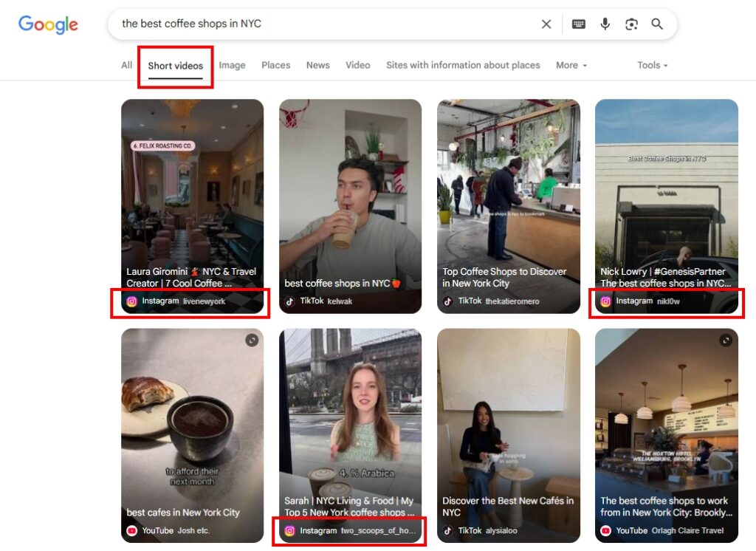Image resolution: width=756 pixels, height=551 pixels.
Task: Open Felix Roasting Co. video thumbnail
Action: (193, 207)
